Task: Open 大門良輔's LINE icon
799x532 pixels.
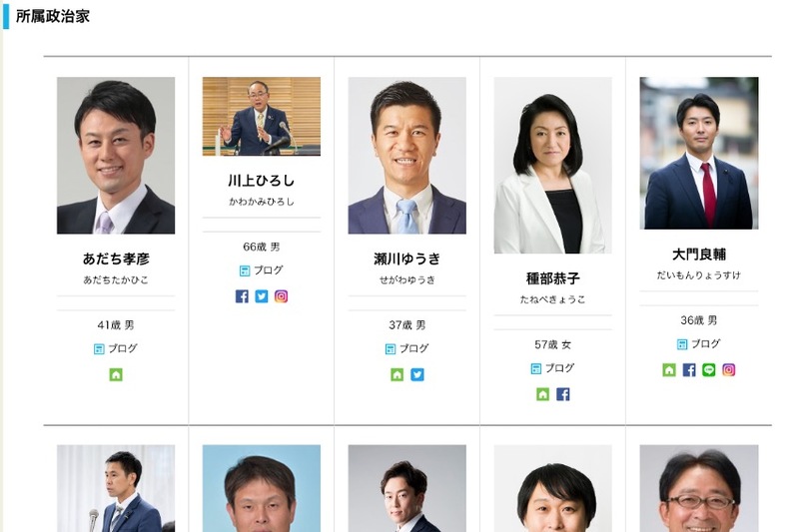Action: coord(709,370)
